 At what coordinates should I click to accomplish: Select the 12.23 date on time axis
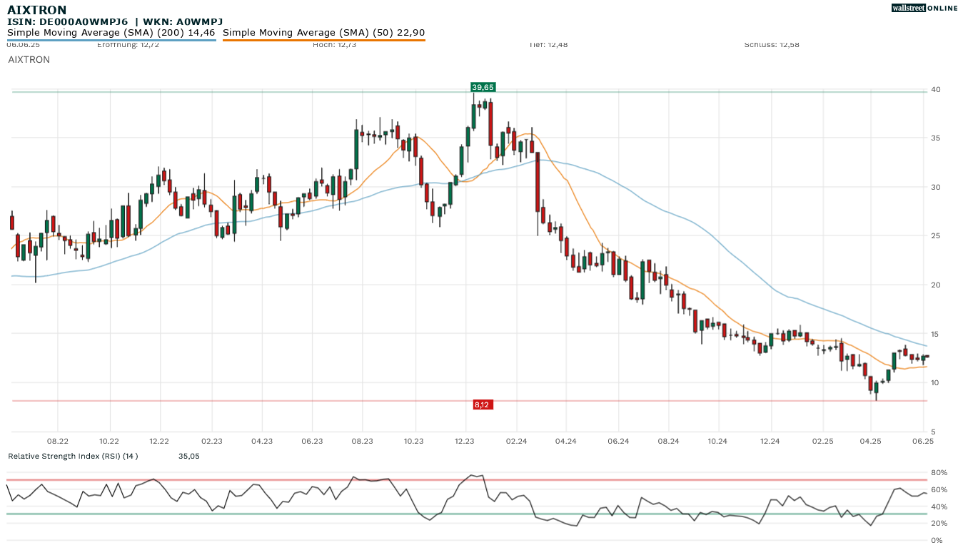point(465,442)
